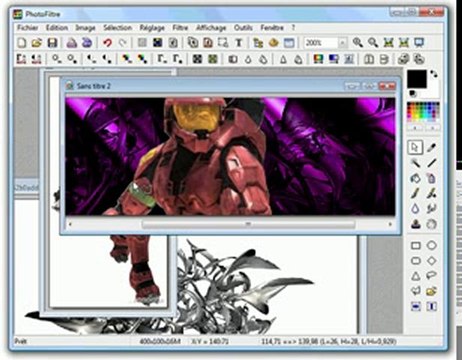Select the Fill bucket tool

click(x=415, y=178)
